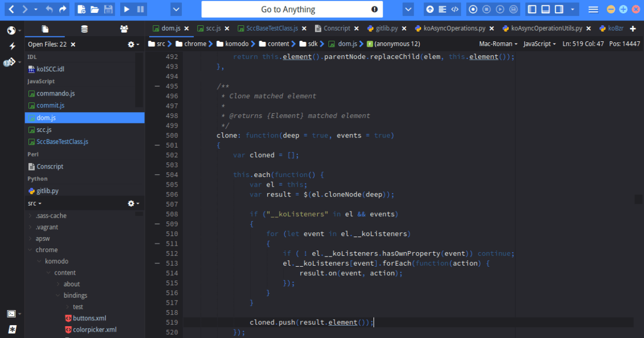644x338 pixels.
Task: Save macro with the circled disk icon
Action: [x=514, y=9]
